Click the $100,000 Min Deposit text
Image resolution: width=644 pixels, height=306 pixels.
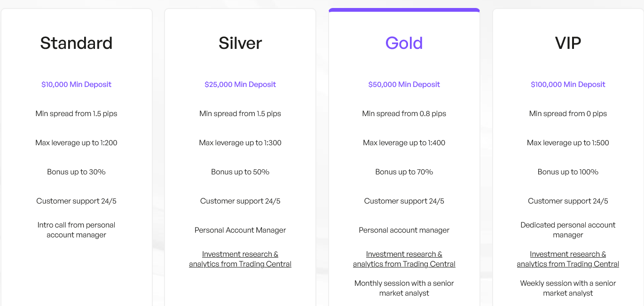pos(568,85)
